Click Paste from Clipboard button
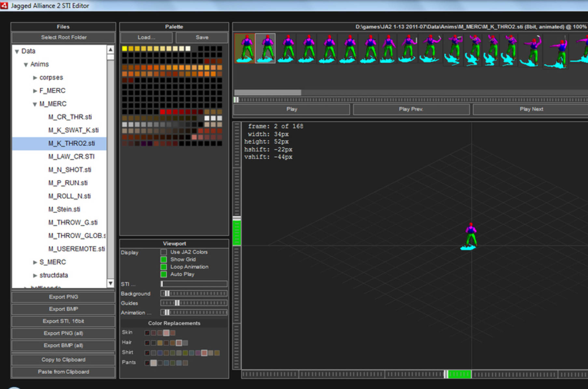588x389 pixels. [63, 372]
